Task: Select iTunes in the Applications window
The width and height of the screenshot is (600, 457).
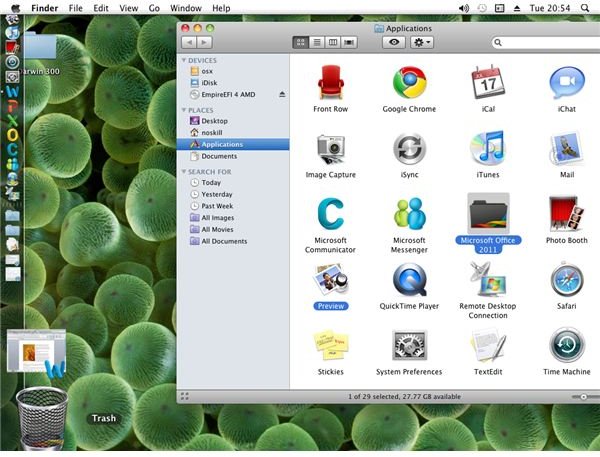Action: pyautogui.click(x=488, y=148)
